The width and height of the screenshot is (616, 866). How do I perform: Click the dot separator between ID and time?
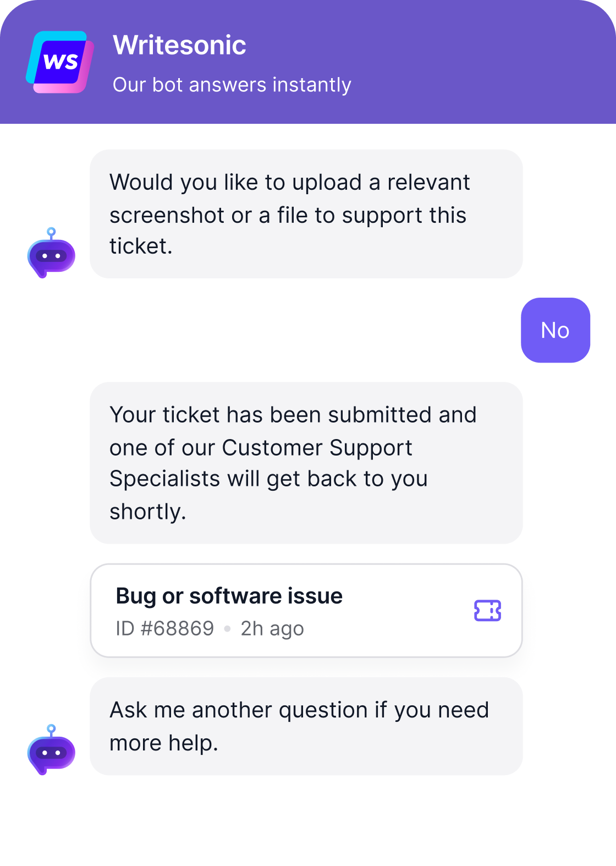[x=227, y=628]
